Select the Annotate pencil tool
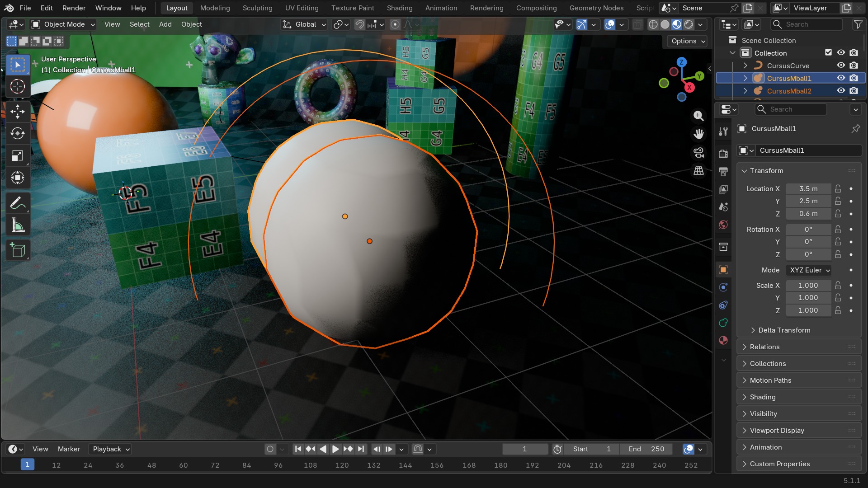Screen dimensions: 868x488 (18, 203)
